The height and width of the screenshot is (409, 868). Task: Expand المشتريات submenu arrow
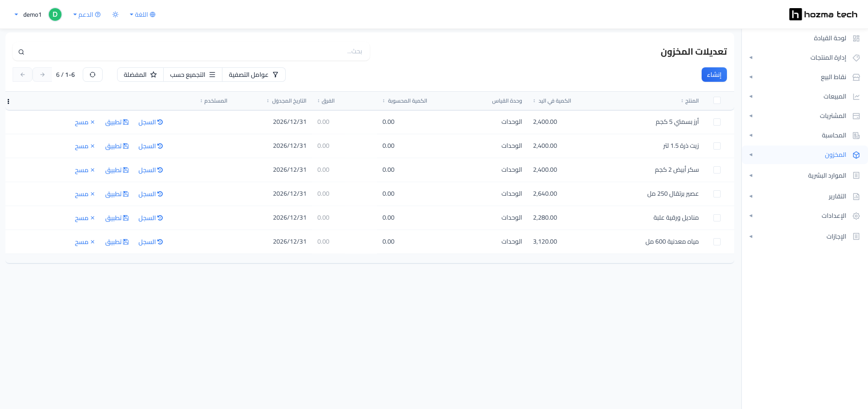pyautogui.click(x=751, y=116)
